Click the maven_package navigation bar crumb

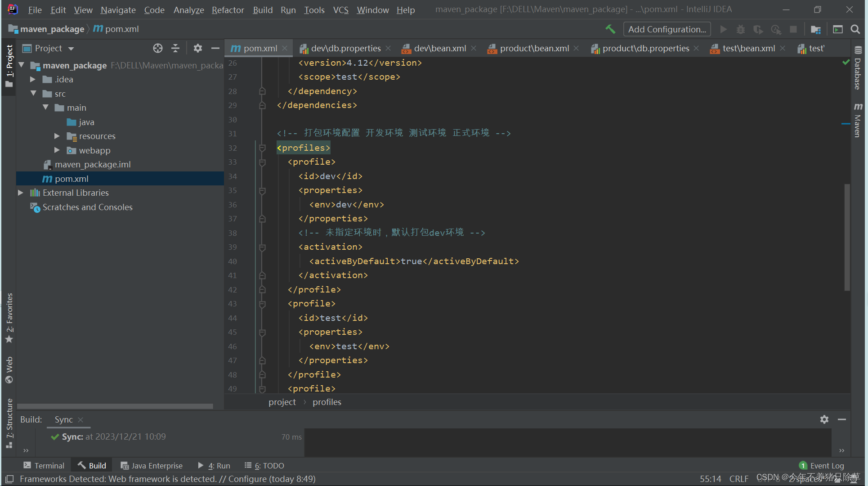coord(47,29)
